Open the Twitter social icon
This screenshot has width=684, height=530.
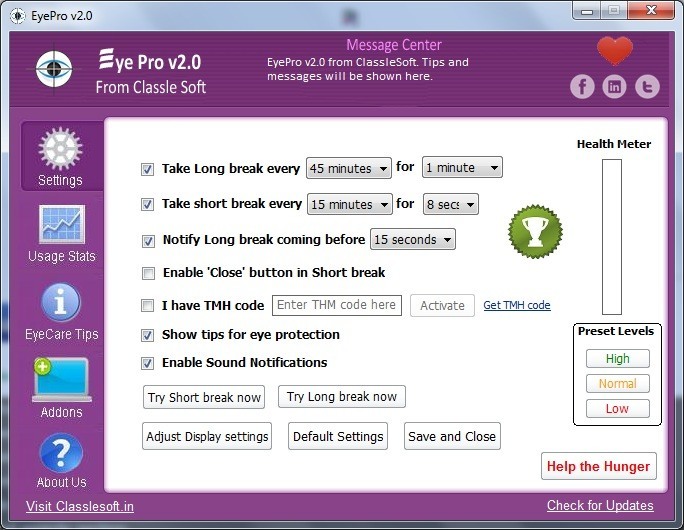(x=647, y=87)
